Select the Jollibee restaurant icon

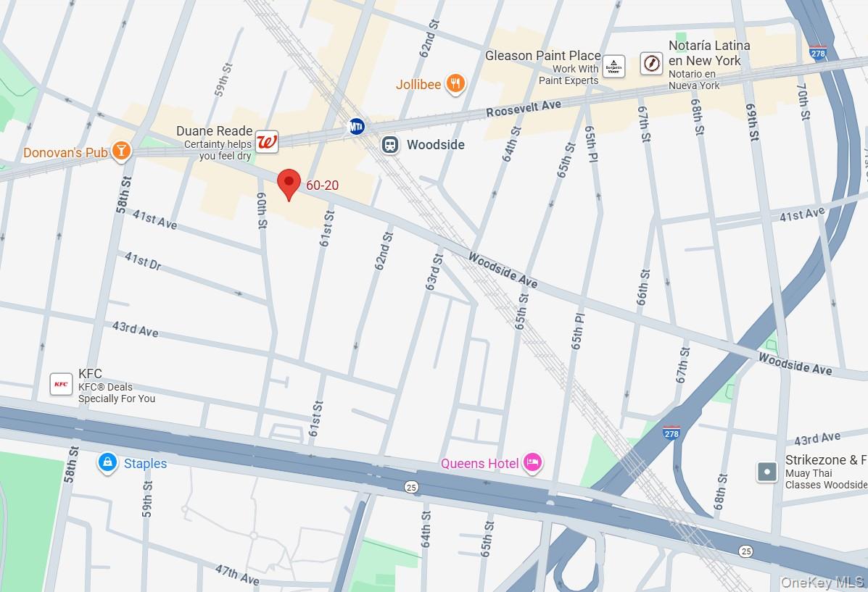(455, 84)
